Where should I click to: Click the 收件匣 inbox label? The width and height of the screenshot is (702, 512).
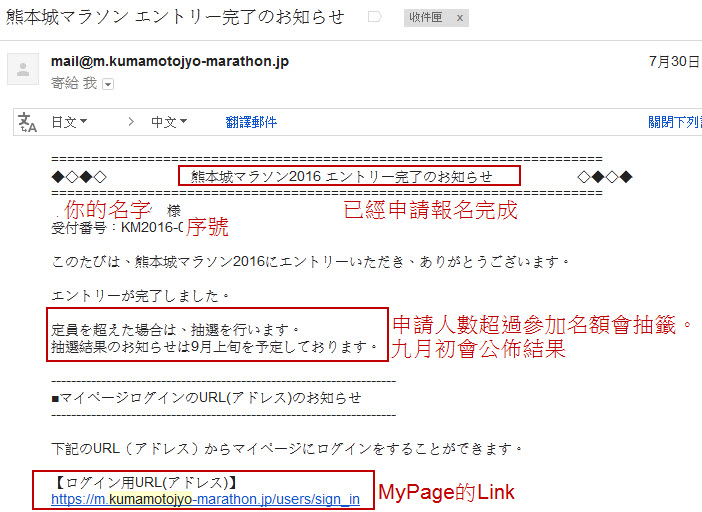(426, 17)
